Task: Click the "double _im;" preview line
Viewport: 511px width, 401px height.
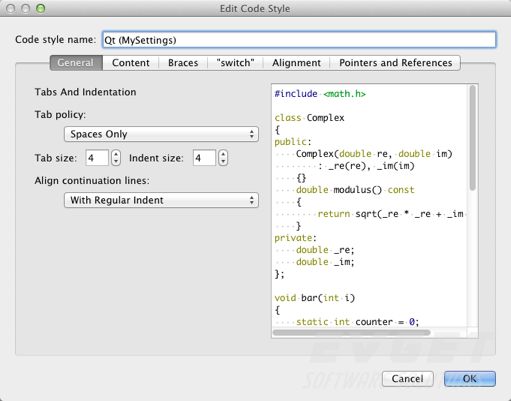Action: point(325,262)
